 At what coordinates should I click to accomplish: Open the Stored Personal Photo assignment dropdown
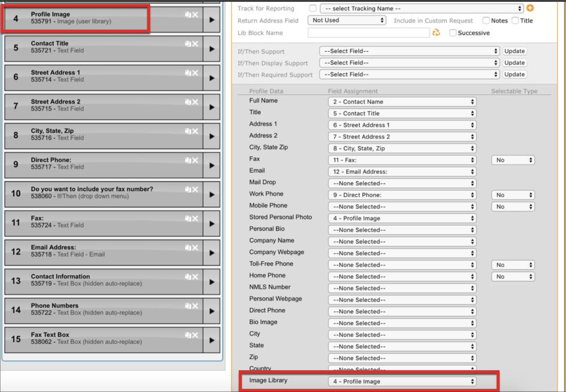[x=402, y=218]
